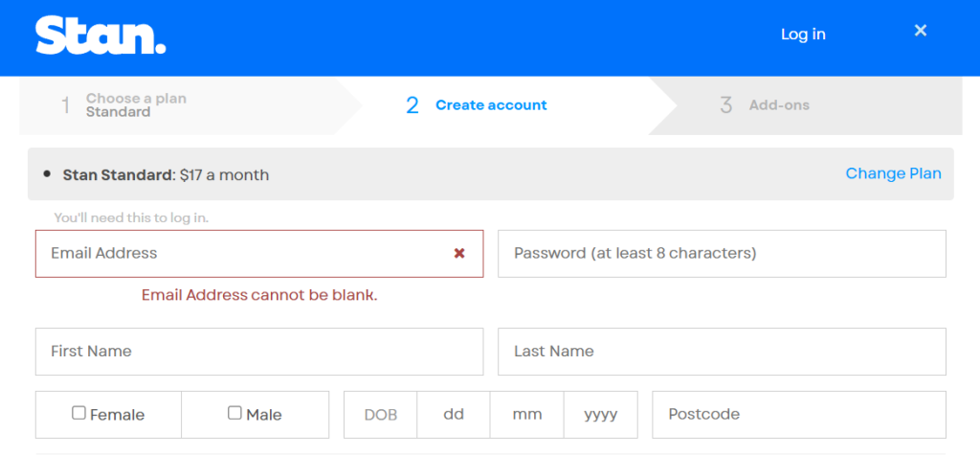Image resolution: width=980 pixels, height=457 pixels.
Task: Click into the Last Name field
Action: pyautogui.click(x=722, y=352)
